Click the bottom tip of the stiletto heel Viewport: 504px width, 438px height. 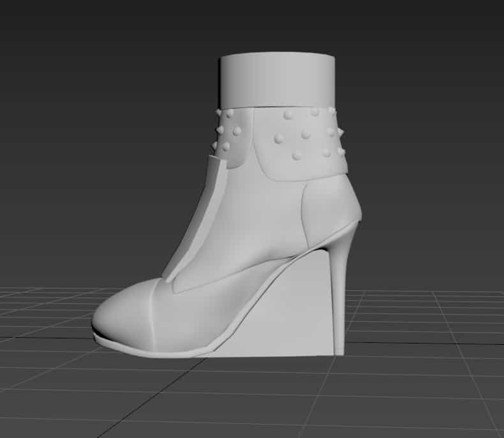coord(339,350)
